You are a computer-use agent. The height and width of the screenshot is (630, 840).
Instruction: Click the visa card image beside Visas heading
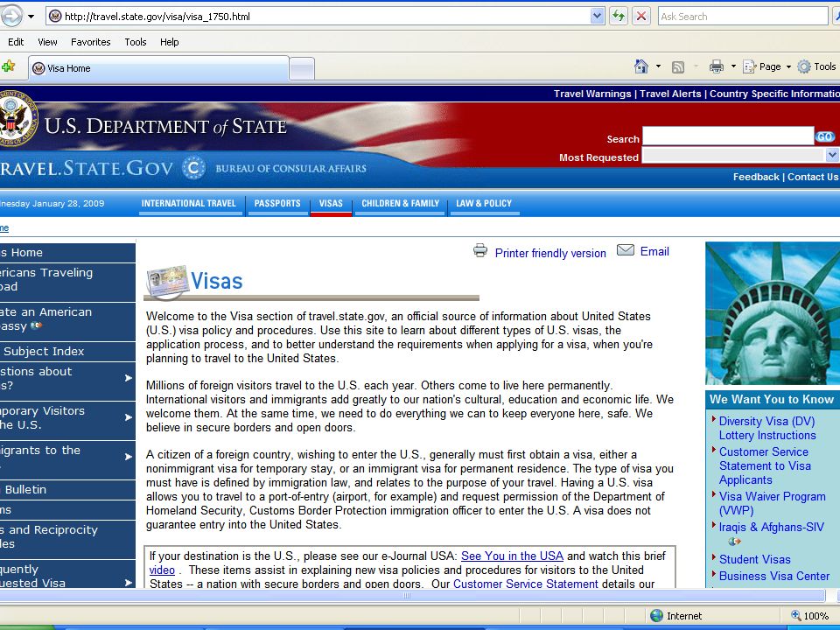point(168,281)
